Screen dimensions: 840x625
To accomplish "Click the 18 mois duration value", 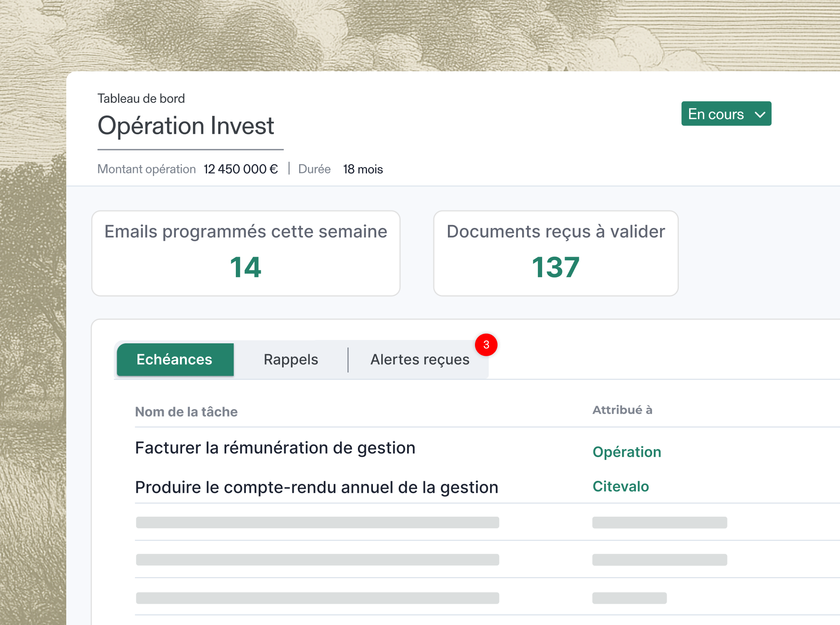I will click(x=362, y=169).
